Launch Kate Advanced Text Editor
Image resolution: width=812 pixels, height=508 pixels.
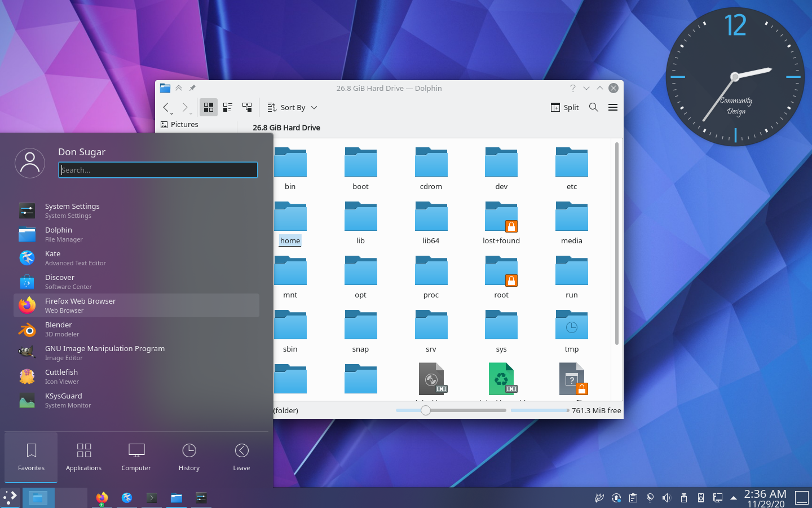pyautogui.click(x=136, y=258)
